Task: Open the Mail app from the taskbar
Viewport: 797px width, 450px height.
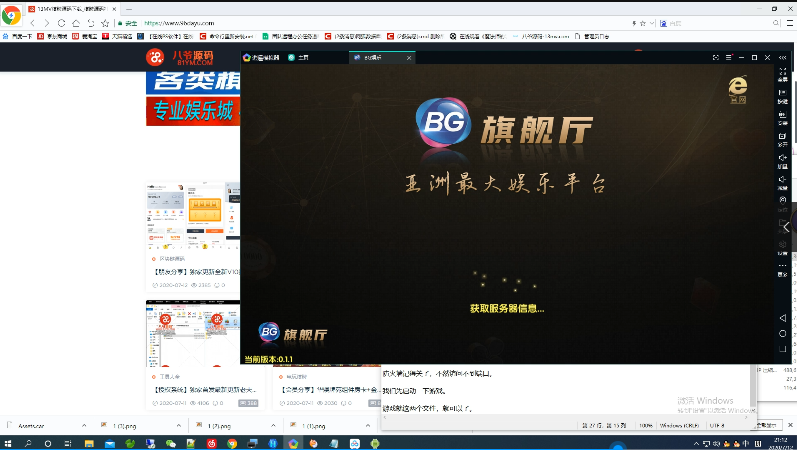Action: (x=109, y=443)
